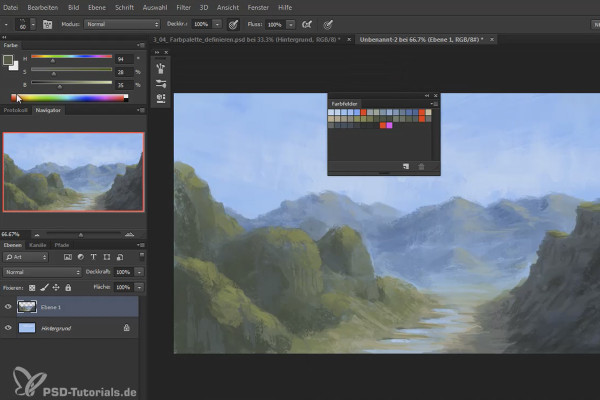Select the Hintergrund layer thumbnail
The image size is (600, 400).
[x=27, y=328]
